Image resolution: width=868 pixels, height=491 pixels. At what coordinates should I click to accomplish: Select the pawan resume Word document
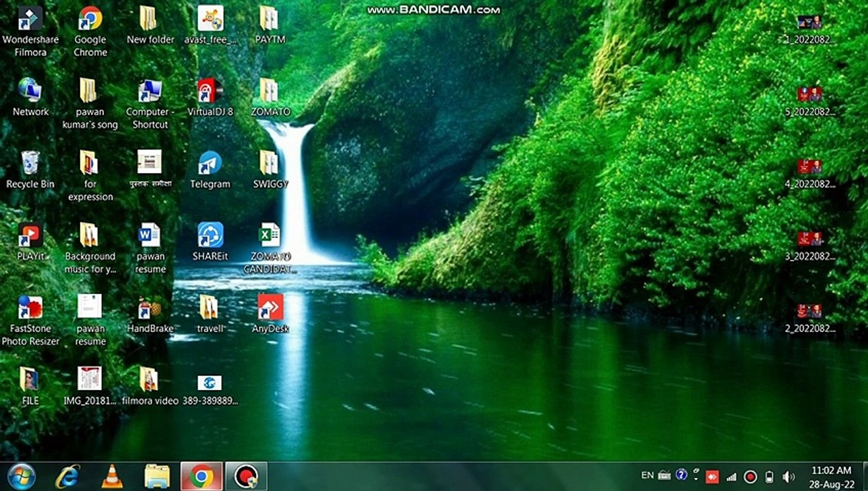click(x=150, y=248)
